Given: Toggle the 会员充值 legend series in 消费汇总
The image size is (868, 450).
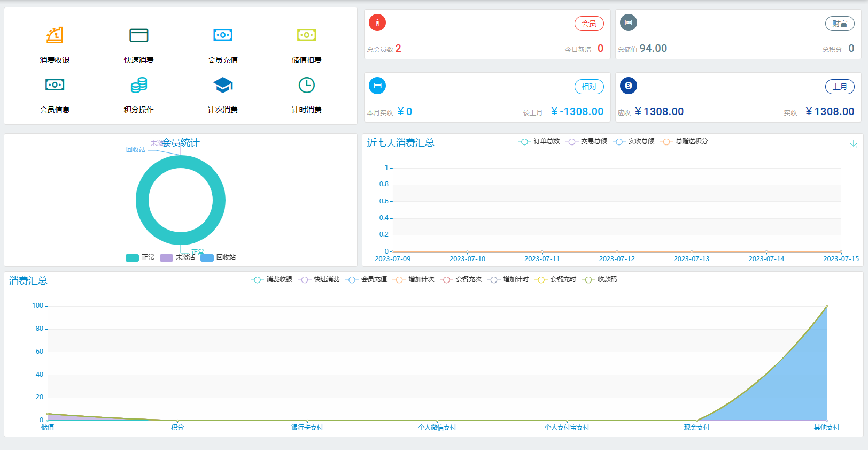Looking at the screenshot, I should click(x=367, y=279).
